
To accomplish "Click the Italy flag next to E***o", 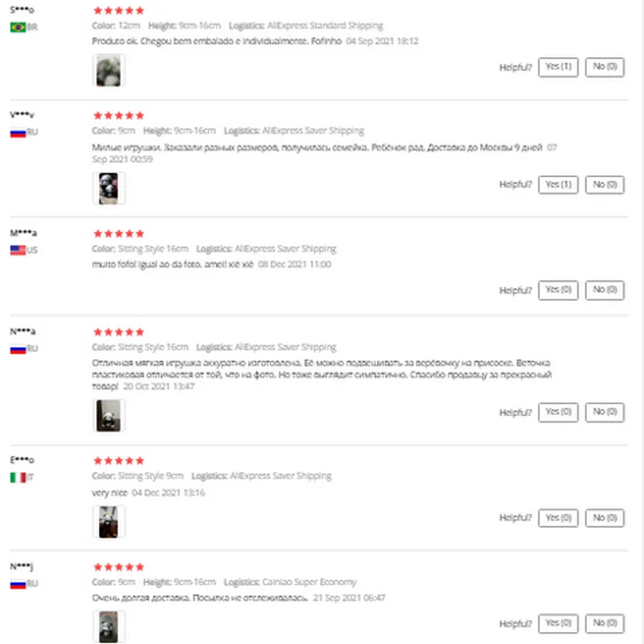I will (x=18, y=477).
